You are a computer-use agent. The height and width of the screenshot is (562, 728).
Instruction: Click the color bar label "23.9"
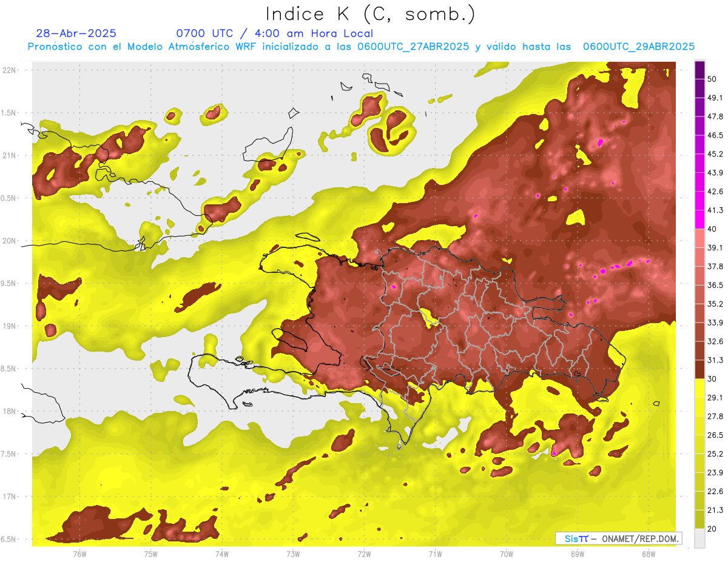coord(715,472)
